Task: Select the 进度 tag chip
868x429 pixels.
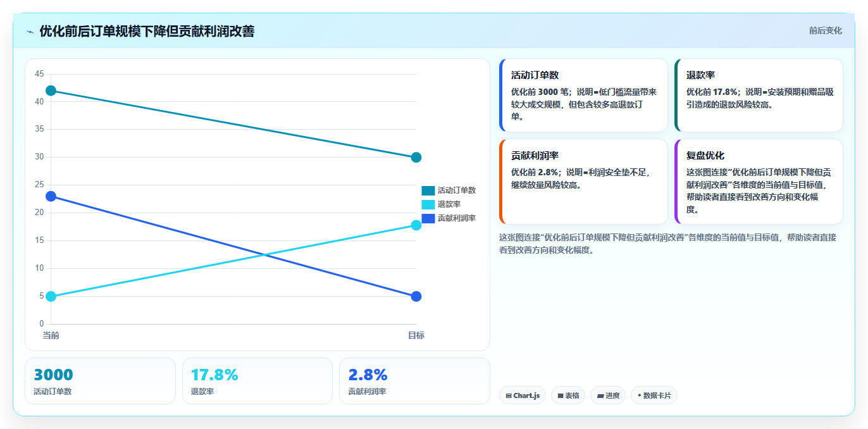Action: (607, 395)
